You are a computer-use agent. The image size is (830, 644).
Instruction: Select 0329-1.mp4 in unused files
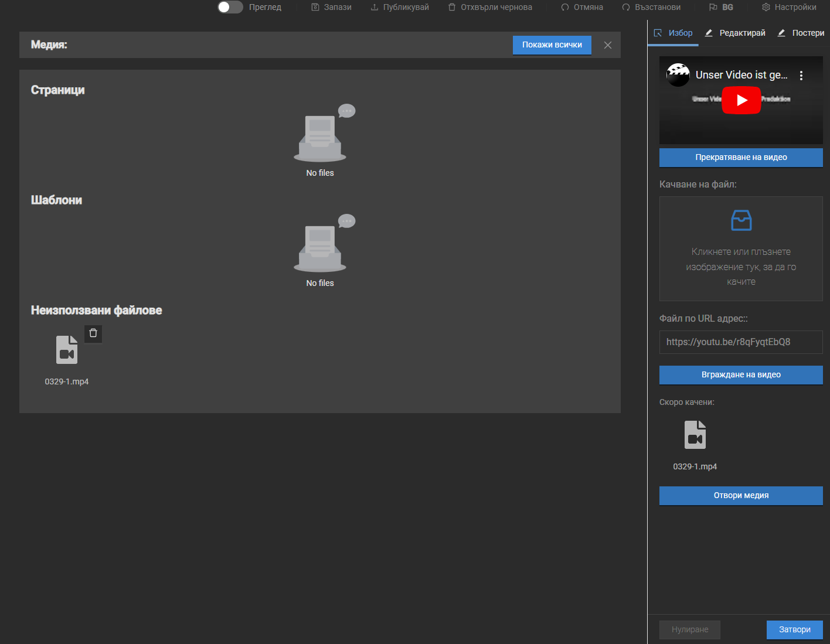(x=67, y=350)
